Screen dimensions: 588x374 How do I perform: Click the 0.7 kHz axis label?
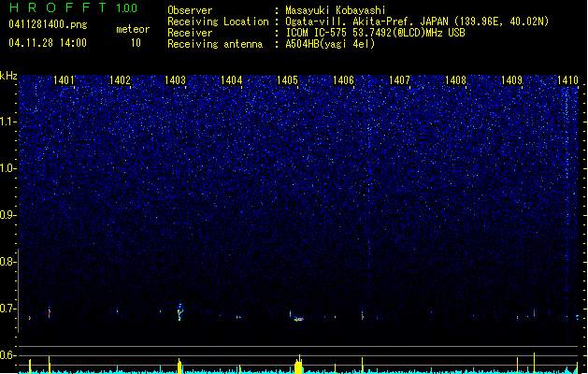click(x=8, y=309)
